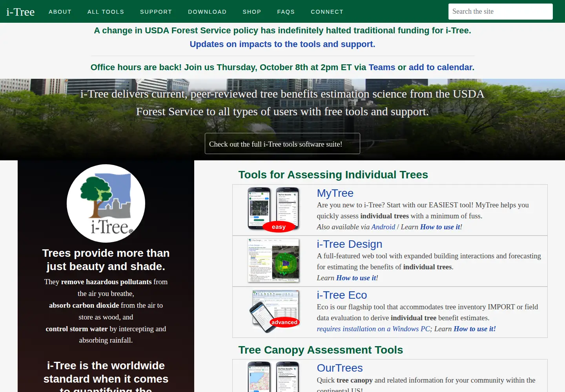The height and width of the screenshot is (392, 565).
Task: Open i-Tree Eco's How to use it link
Action: (x=475, y=329)
